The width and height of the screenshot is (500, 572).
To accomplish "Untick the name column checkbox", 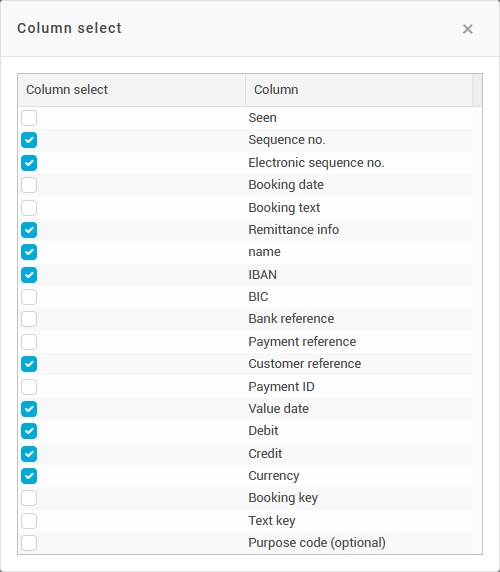I will pyautogui.click(x=29, y=252).
